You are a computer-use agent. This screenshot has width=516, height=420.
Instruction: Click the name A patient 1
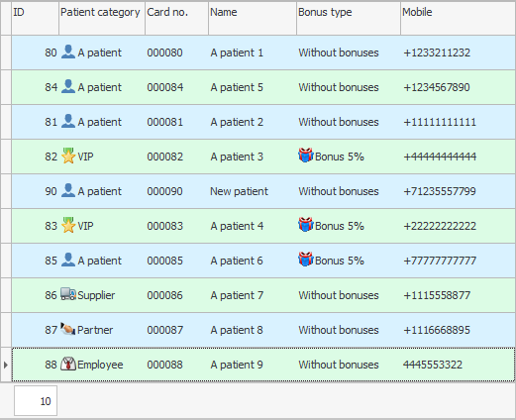[237, 52]
